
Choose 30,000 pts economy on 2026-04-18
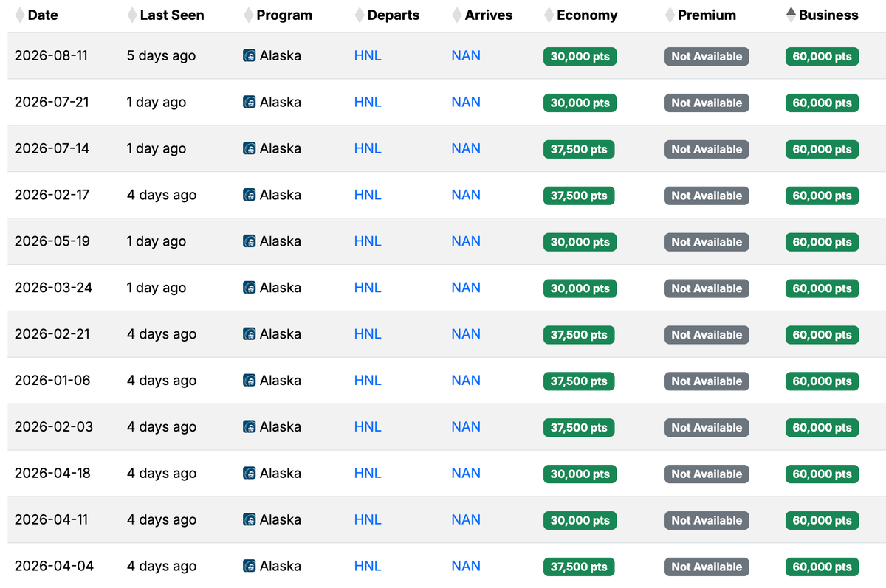pos(580,474)
